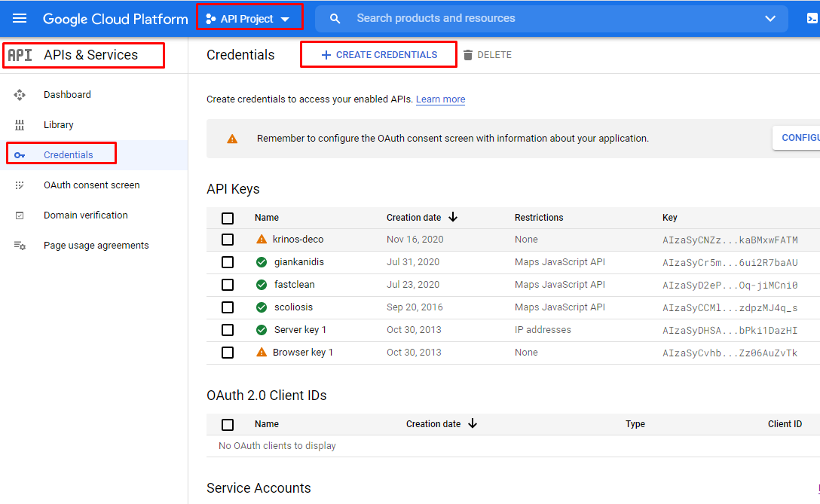
Task: Click the trash icon next to Delete
Action: [x=468, y=55]
